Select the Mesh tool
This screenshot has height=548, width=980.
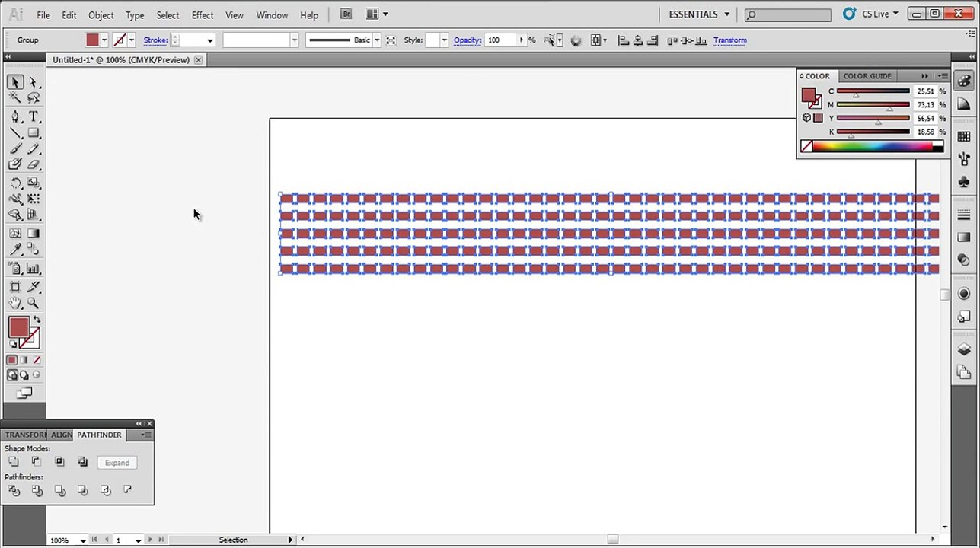[x=15, y=234]
